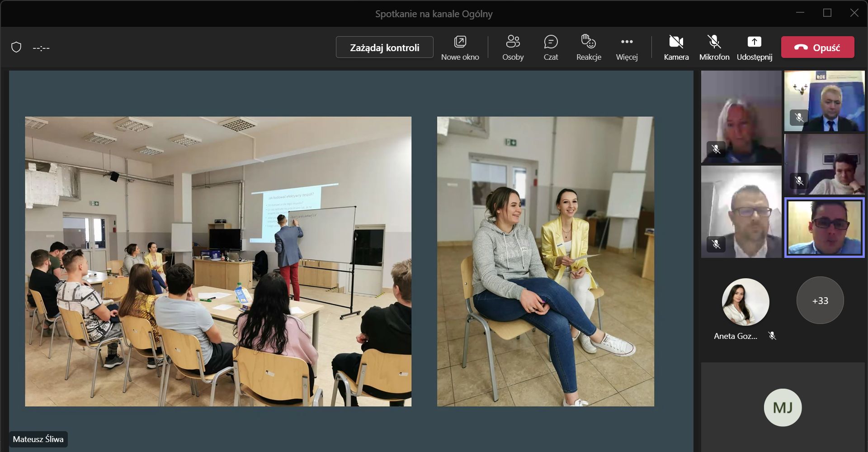Screen dimensions: 868x452
Task: Click the shared photo of two seated women
Action: coord(545,262)
